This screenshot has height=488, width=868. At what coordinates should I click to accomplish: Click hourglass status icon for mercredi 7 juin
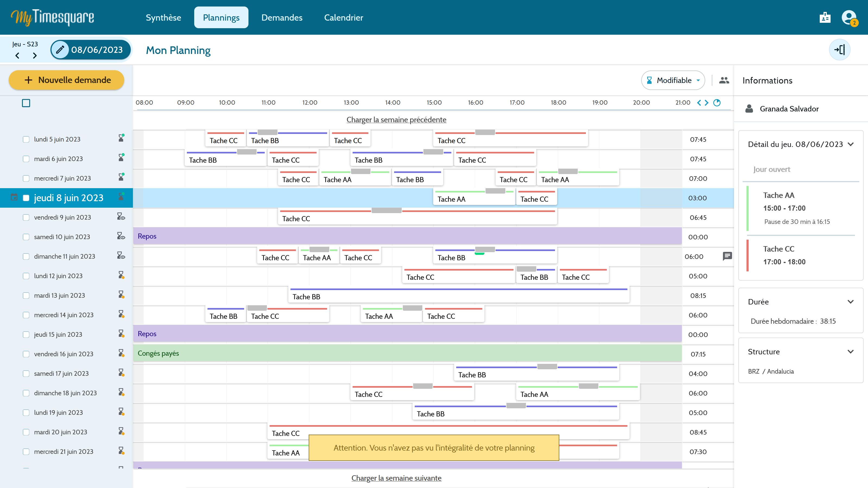click(x=121, y=177)
